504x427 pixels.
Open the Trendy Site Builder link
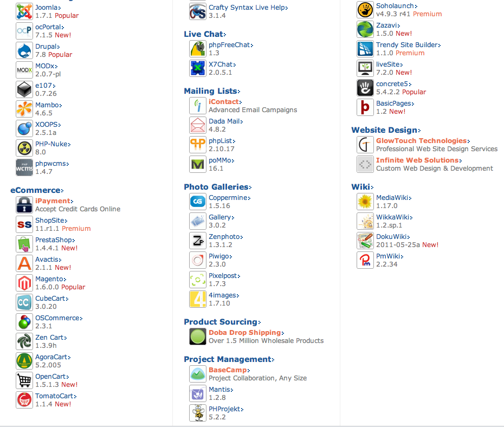[x=408, y=44]
